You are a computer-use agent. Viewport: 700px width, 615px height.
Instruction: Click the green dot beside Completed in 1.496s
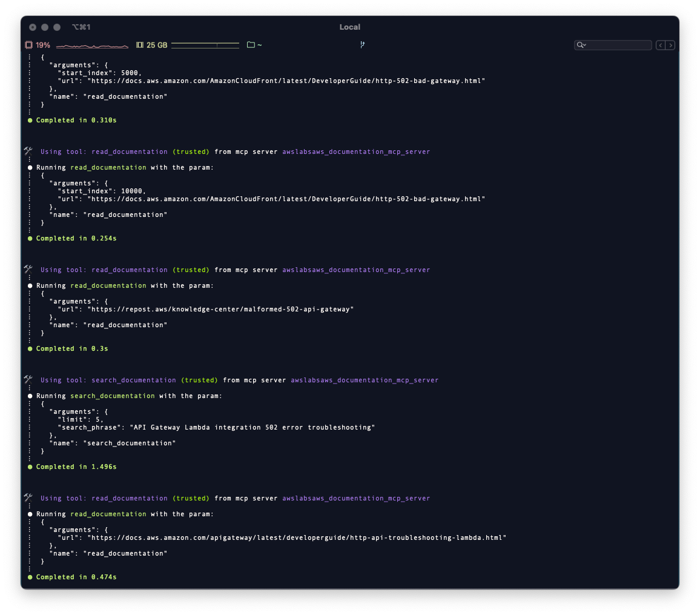coord(30,467)
